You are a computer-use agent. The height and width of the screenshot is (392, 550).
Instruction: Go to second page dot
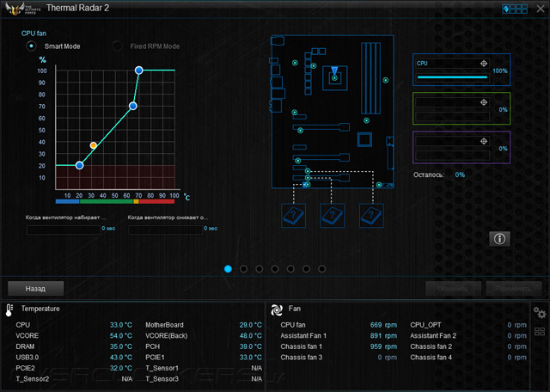click(243, 269)
